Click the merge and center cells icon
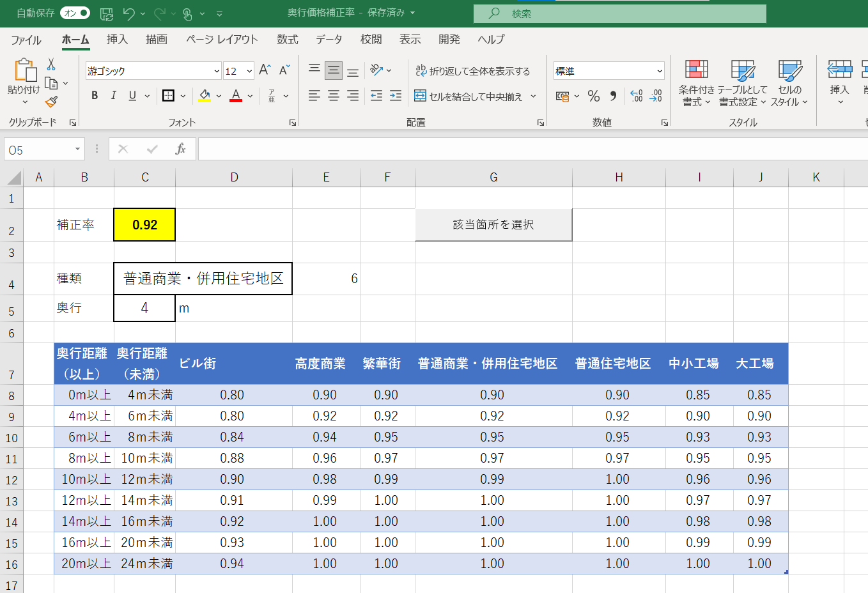868x593 pixels. 420,96
